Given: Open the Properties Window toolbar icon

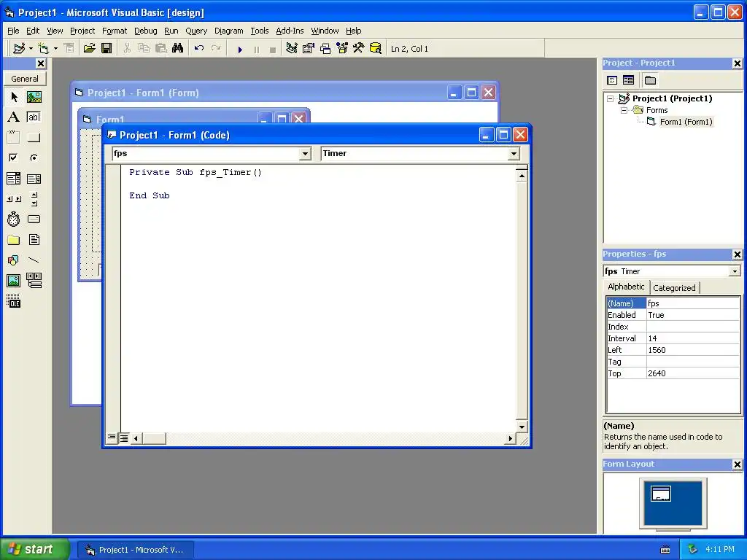Looking at the screenshot, I should pyautogui.click(x=309, y=49).
